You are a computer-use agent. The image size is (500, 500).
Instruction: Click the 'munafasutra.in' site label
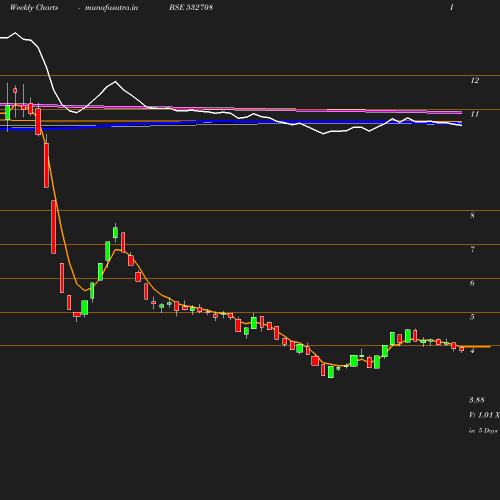111,8
